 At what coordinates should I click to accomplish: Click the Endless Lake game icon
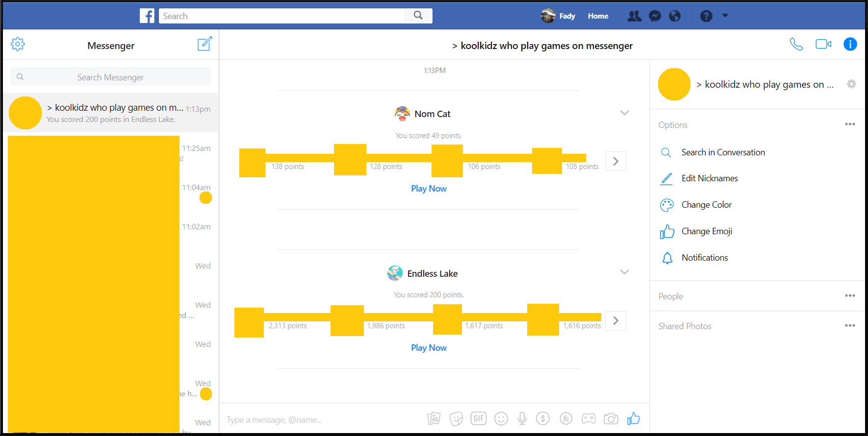(x=395, y=273)
